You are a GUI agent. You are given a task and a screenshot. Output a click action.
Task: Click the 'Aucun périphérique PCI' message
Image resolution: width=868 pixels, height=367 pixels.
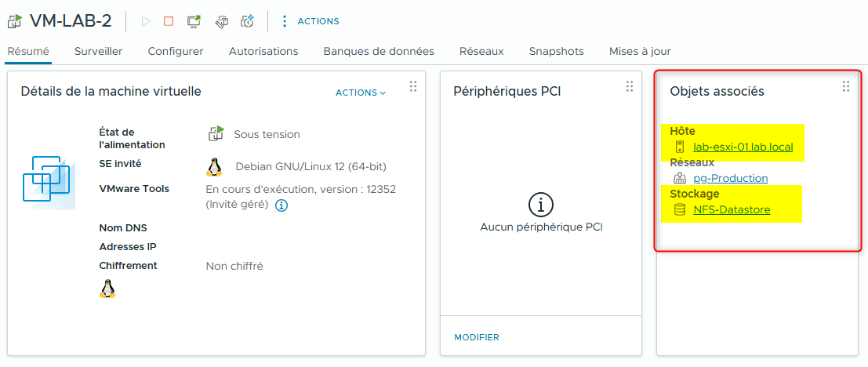click(541, 227)
